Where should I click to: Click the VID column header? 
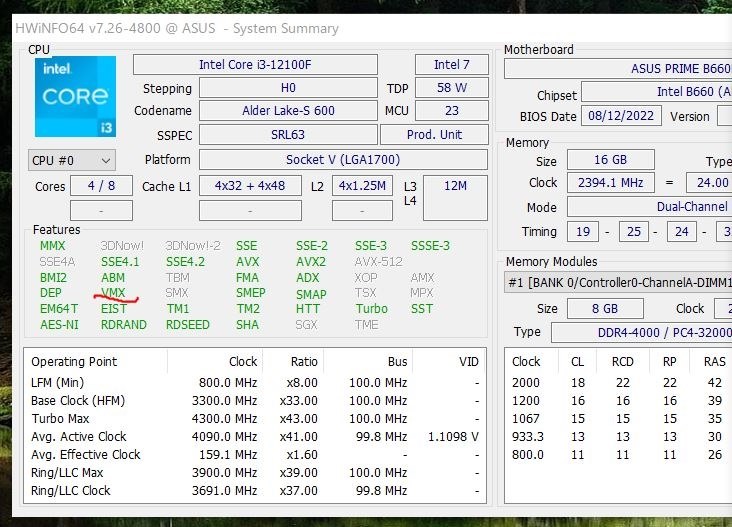(x=450, y=362)
